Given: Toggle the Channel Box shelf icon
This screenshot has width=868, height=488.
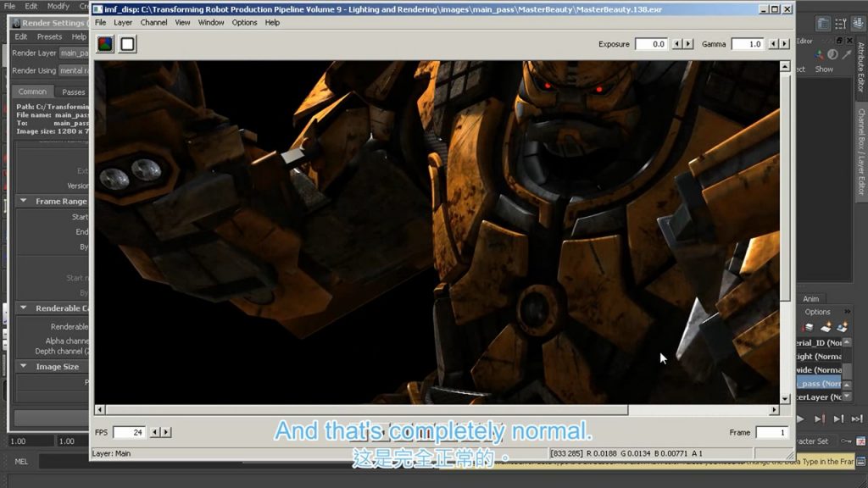Looking at the screenshot, I should (859, 23).
